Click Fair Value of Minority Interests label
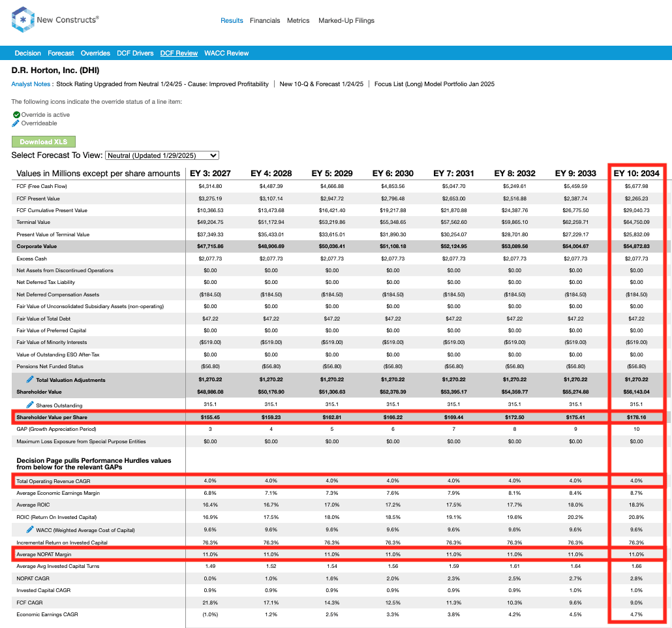The width and height of the screenshot is (672, 628). point(52,342)
